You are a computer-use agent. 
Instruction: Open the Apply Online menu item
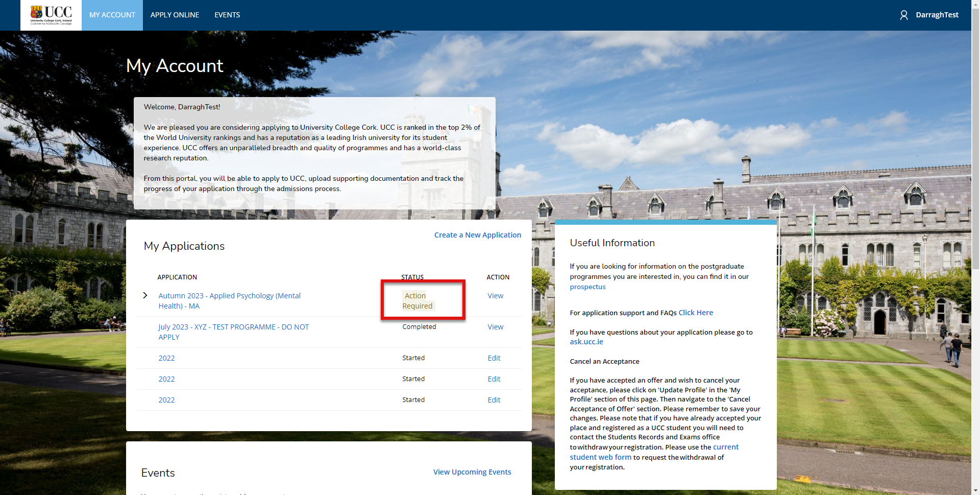coord(175,15)
